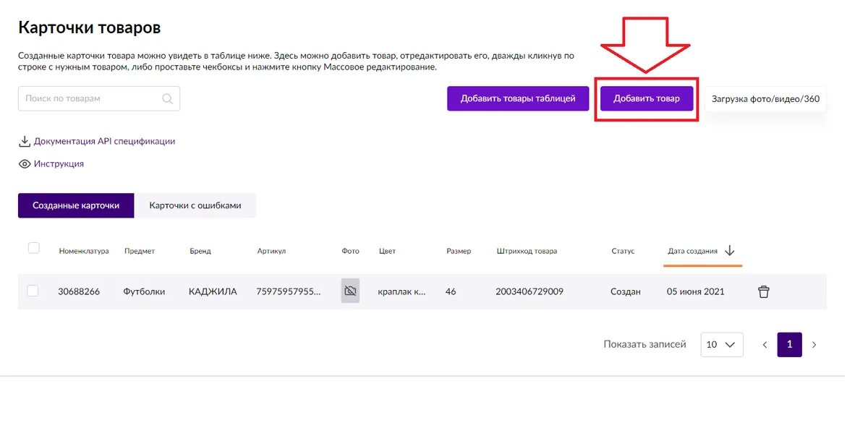Click the Создан status cell
The image size is (868, 436).
626,292
